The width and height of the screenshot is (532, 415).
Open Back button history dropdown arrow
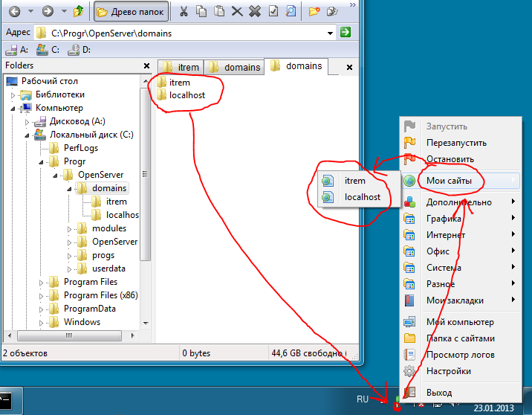31,11
